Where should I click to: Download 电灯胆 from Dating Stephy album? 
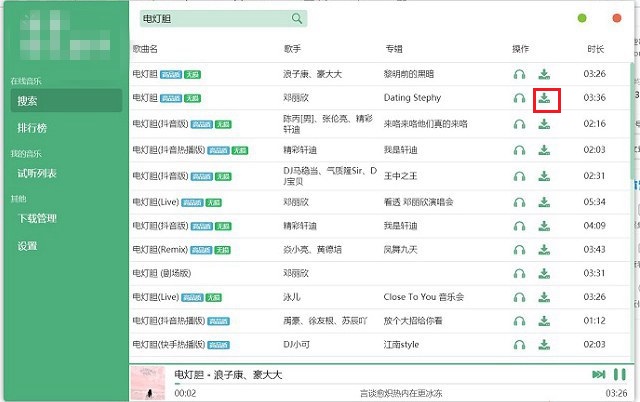(544, 98)
